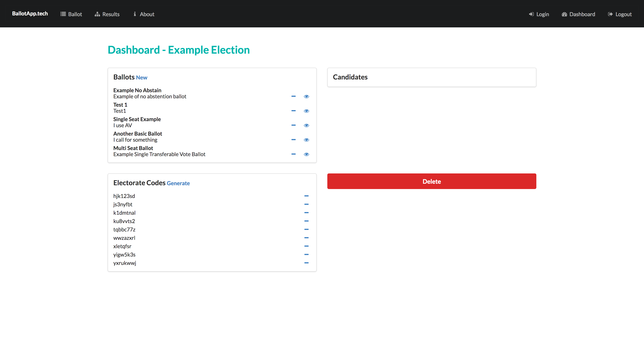
Task: Open the Ballot nav menu item
Action: tap(71, 14)
